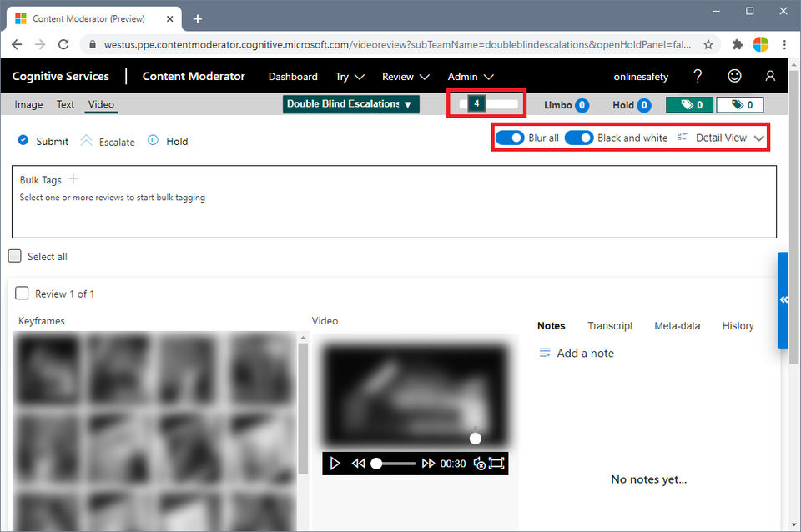The image size is (801, 532).
Task: Open the Hold queue counter
Action: coord(632,105)
